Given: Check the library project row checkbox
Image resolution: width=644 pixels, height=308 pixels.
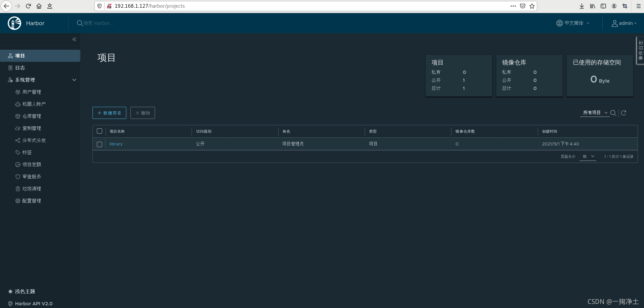Looking at the screenshot, I should click(x=99, y=144).
